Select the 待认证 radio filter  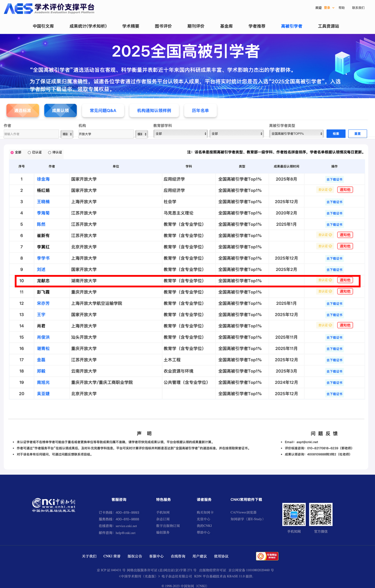pos(50,152)
